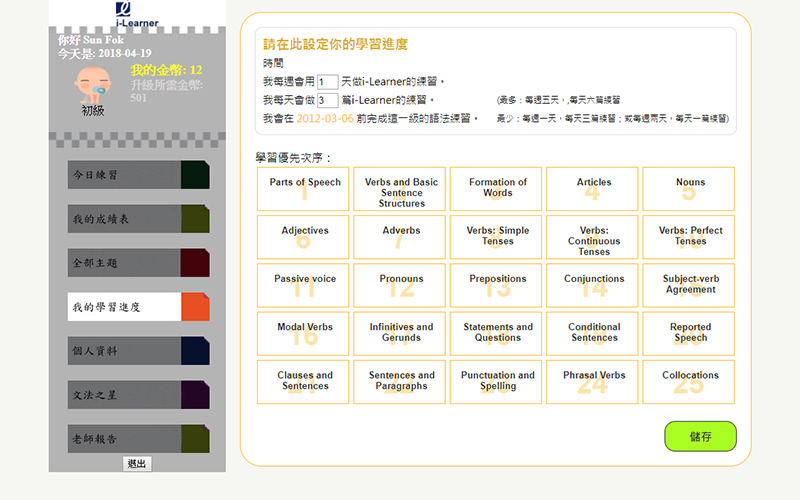Screen dimensions: 800x500
Task: Open 我的成績表 menu item
Action: pyautogui.click(x=138, y=219)
